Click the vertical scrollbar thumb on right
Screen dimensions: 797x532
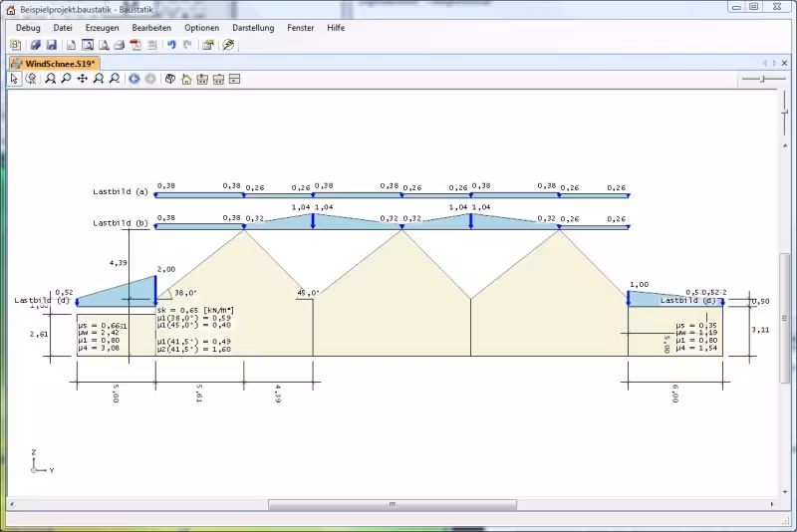click(x=784, y=317)
